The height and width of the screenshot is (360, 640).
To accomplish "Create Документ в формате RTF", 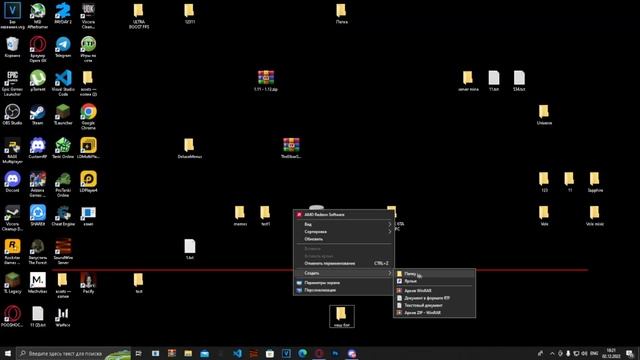I will click(x=435, y=298).
